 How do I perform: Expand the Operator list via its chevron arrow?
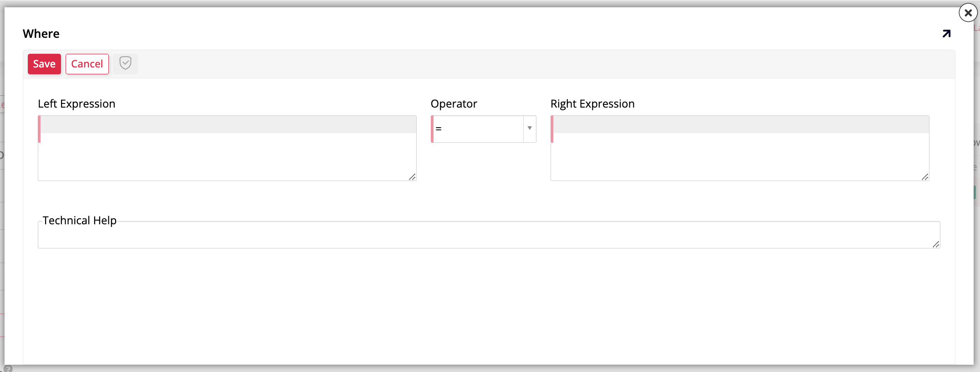[529, 129]
